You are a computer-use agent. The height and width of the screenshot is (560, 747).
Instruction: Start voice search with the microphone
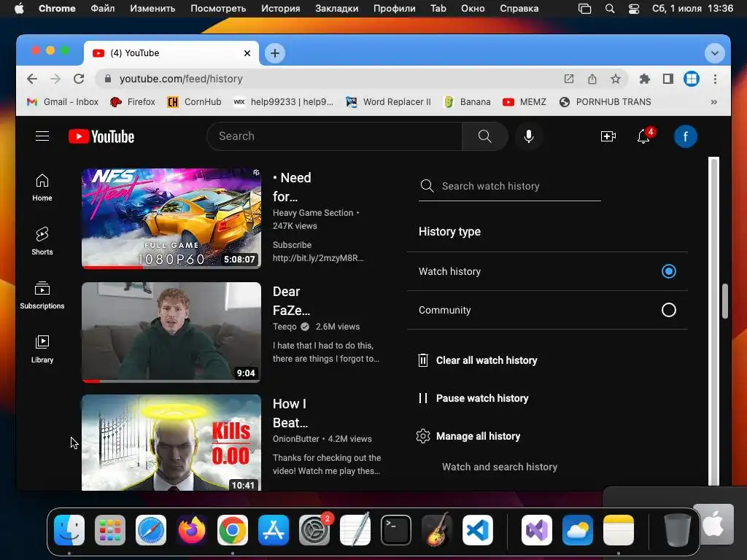[x=528, y=136]
